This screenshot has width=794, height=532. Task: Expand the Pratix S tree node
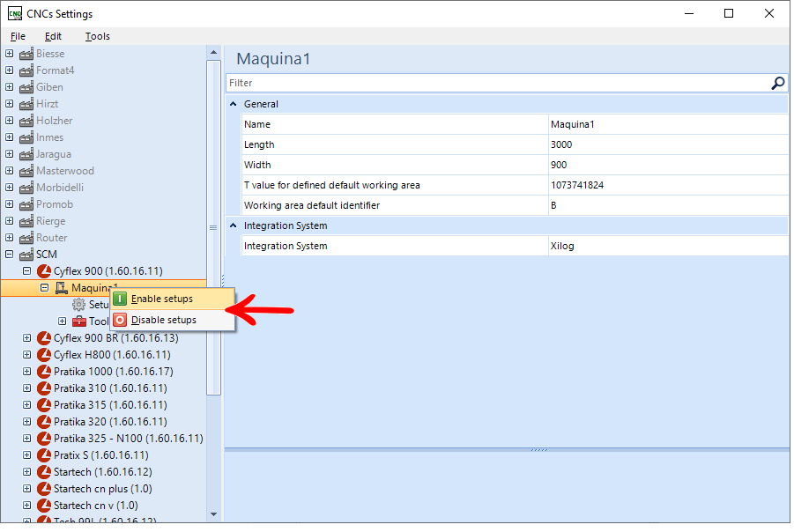click(x=26, y=454)
